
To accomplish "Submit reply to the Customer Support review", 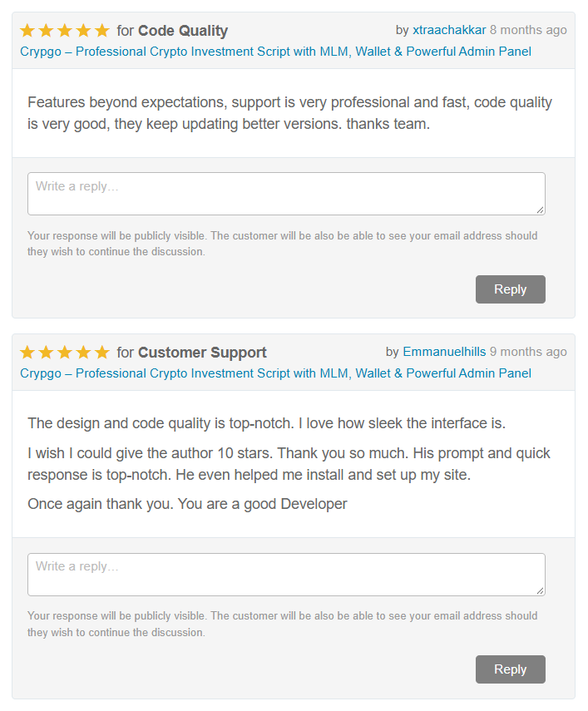I will [511, 669].
